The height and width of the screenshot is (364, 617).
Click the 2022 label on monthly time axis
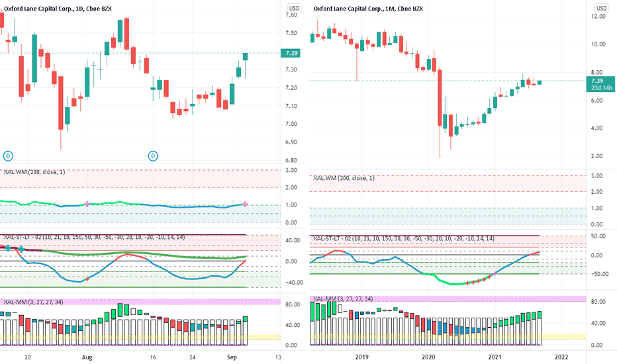(561, 357)
